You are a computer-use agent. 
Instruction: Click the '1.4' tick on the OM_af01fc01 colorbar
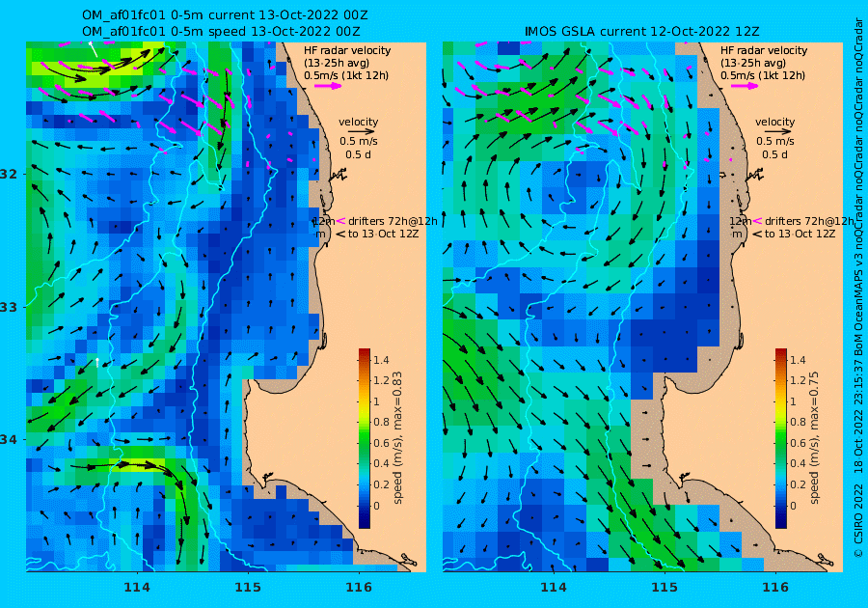pyautogui.click(x=381, y=360)
